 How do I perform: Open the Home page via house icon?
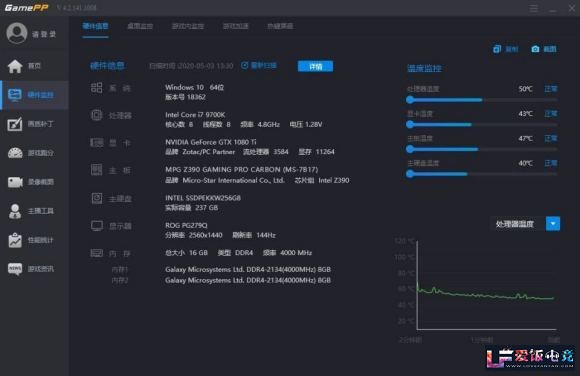(15, 66)
